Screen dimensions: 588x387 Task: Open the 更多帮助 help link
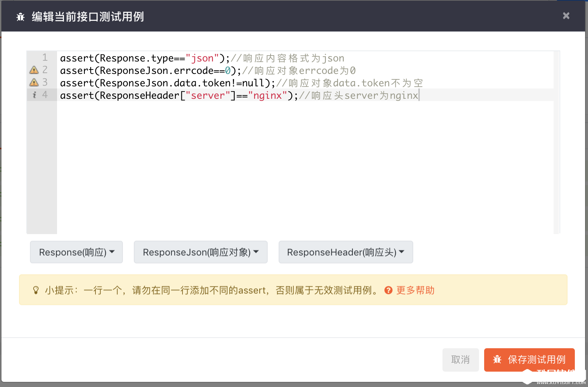415,290
